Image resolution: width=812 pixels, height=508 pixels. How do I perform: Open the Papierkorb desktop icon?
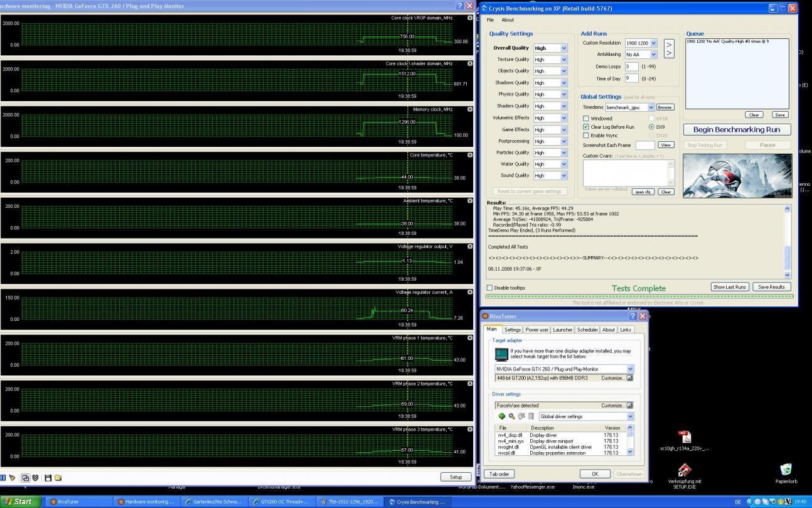[x=786, y=473]
